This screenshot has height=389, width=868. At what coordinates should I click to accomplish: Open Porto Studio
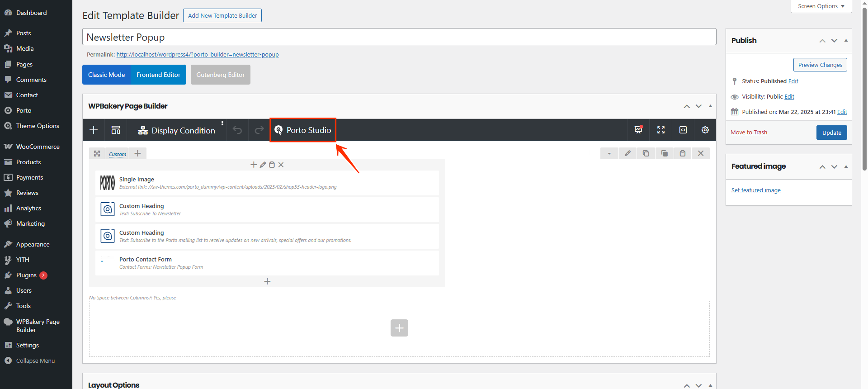303,130
